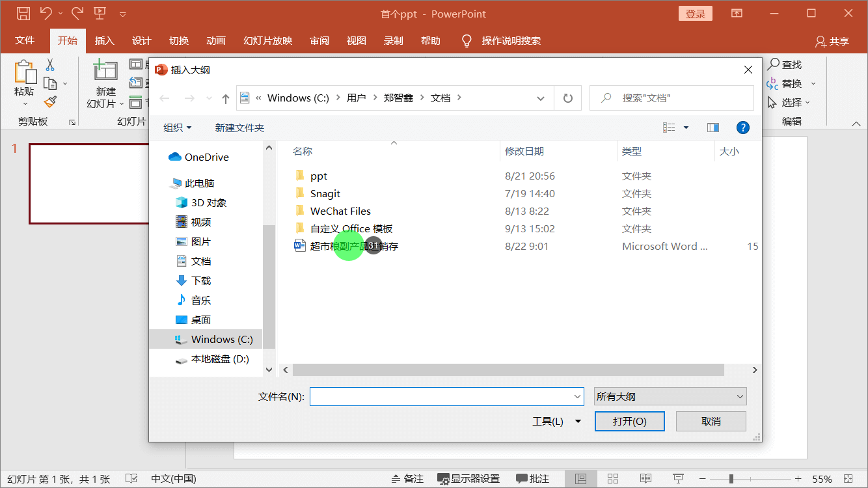Click the 取消 Cancel button
This screenshot has width=868, height=488.
click(711, 421)
